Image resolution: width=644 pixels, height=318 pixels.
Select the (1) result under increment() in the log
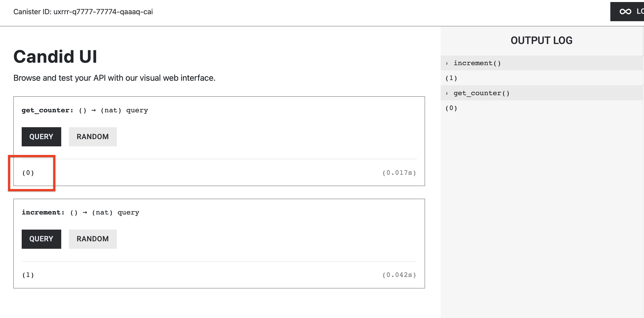pyautogui.click(x=451, y=78)
